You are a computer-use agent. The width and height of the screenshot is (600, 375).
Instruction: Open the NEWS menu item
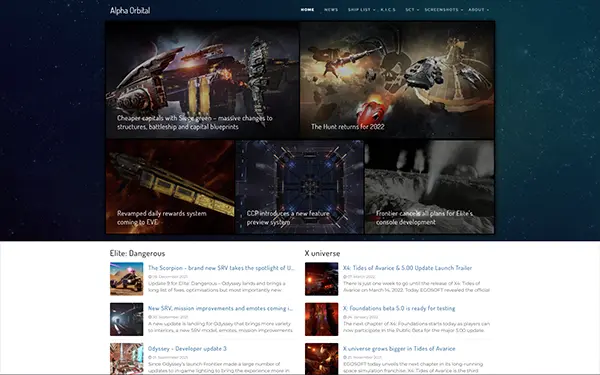click(x=331, y=10)
